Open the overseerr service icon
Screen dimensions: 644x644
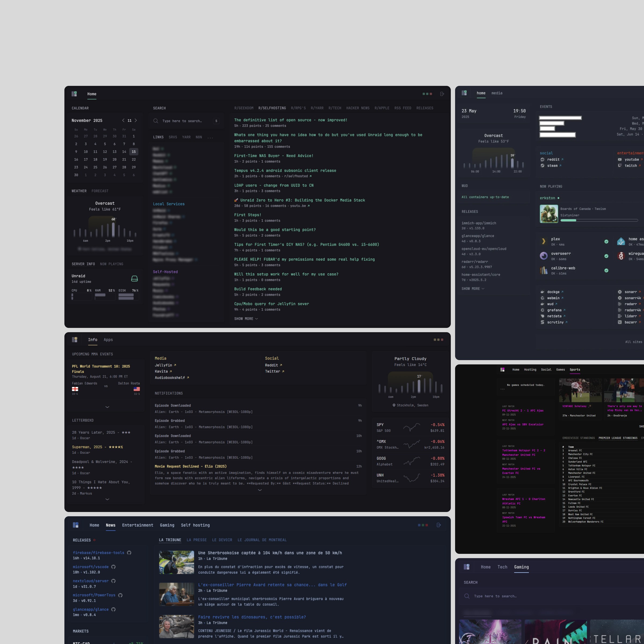pyautogui.click(x=544, y=256)
